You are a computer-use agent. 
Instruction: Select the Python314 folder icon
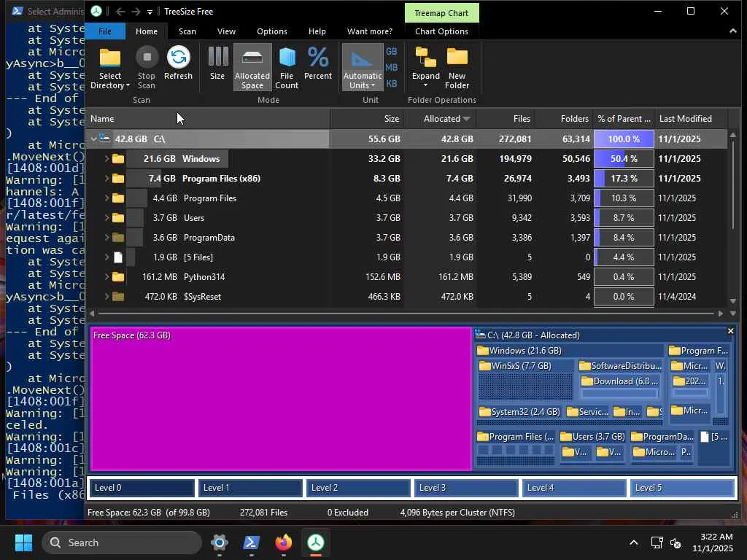[118, 276]
